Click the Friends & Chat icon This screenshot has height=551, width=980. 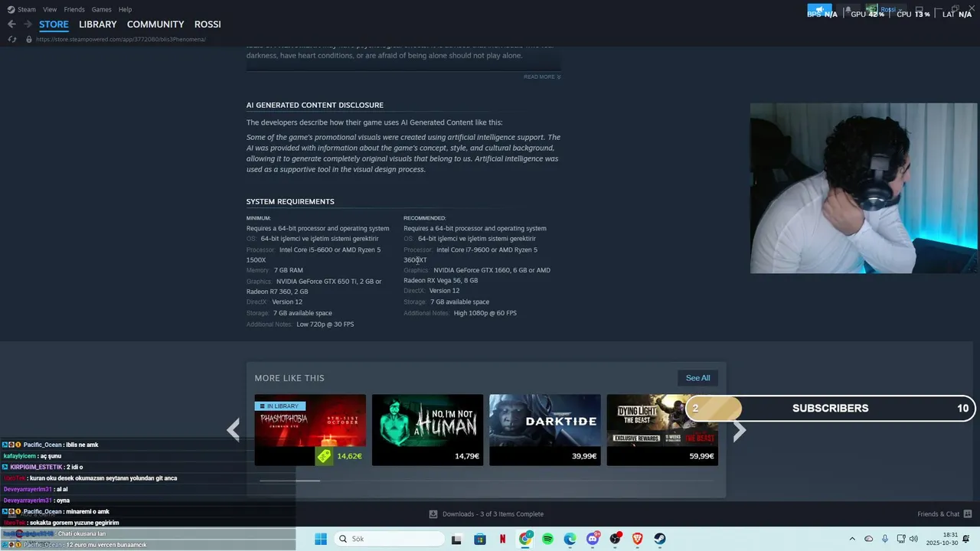coord(968,514)
